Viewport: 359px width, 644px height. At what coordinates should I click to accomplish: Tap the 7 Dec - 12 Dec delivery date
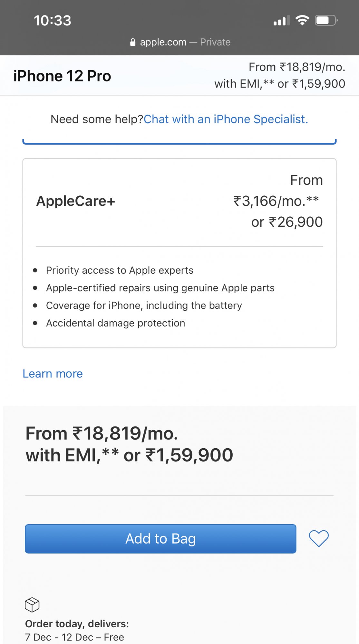point(59,637)
